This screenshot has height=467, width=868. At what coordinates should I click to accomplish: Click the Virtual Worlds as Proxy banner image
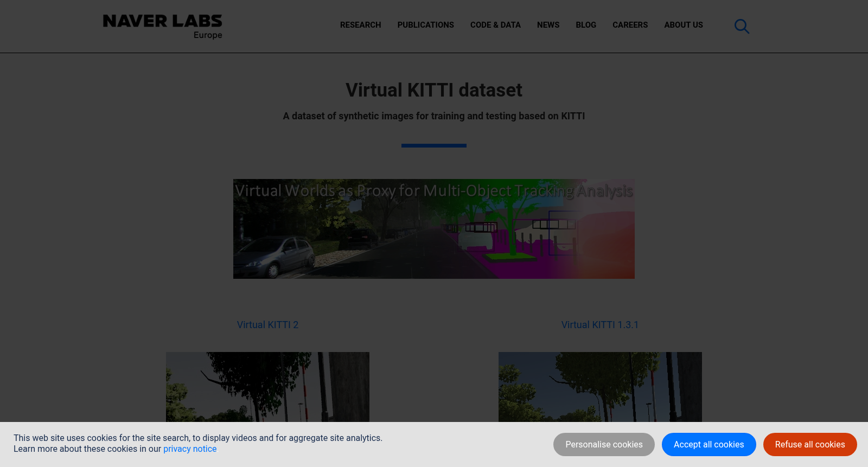[434, 229]
